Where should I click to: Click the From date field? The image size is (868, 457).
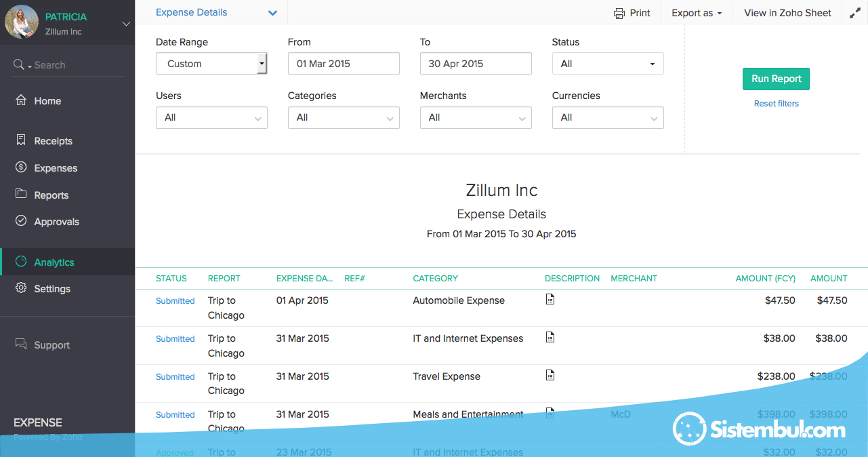[x=344, y=64]
